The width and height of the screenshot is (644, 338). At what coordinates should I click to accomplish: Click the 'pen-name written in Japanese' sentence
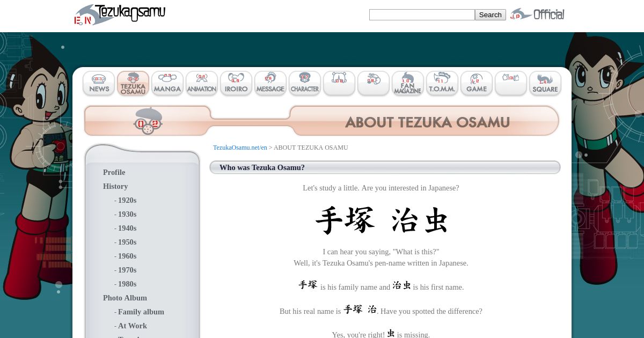click(x=381, y=263)
